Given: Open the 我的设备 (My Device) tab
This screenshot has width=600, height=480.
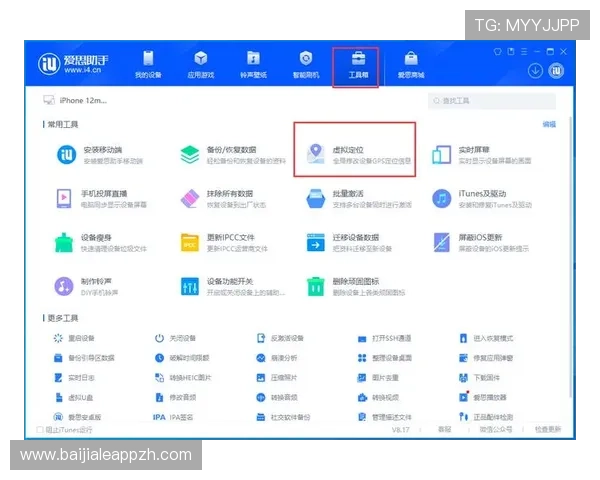Looking at the screenshot, I should tap(148, 64).
